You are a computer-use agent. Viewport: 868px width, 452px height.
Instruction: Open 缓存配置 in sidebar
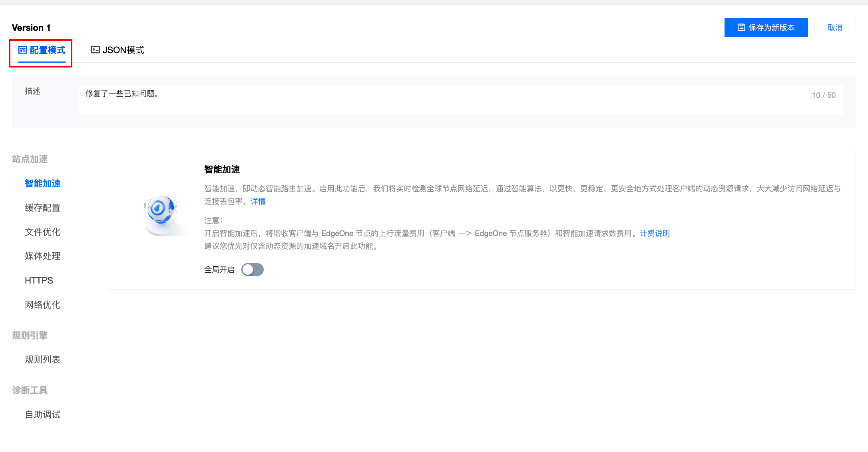point(43,208)
